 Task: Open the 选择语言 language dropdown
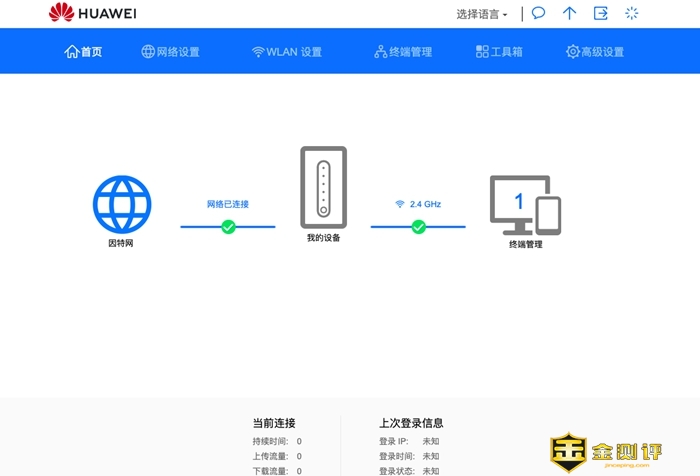click(x=482, y=14)
